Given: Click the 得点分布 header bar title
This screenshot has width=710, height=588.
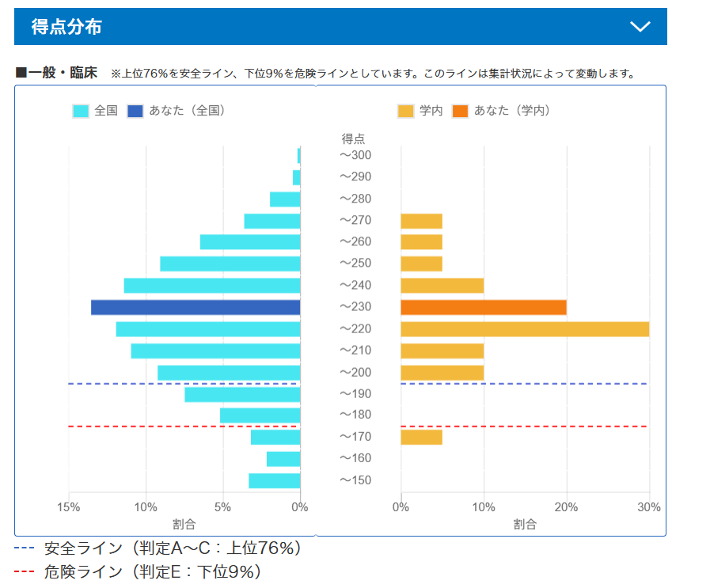Looking at the screenshot, I should [x=66, y=27].
